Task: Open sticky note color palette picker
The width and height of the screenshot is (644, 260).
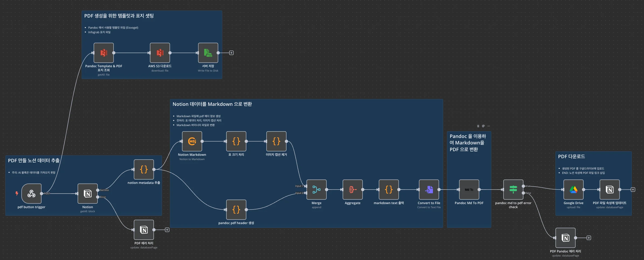Action: click(x=483, y=126)
